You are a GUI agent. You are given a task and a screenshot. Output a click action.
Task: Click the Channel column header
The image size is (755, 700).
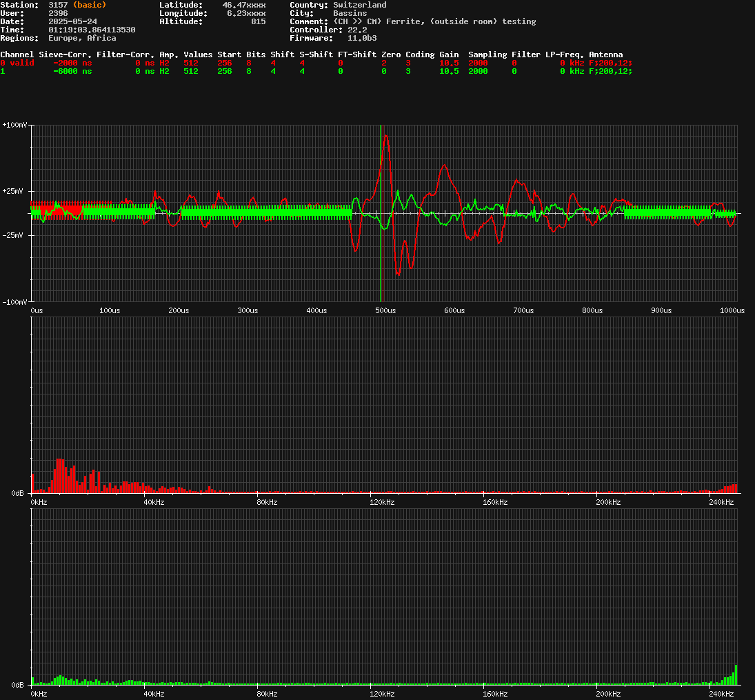point(17,54)
